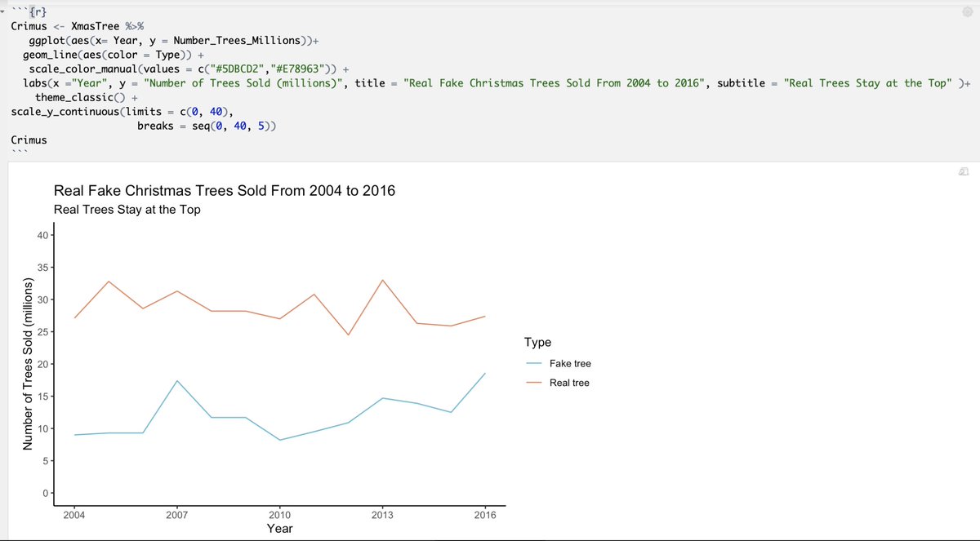980x541 pixels.
Task: Click scale_y_continuous function name
Action: (x=65, y=111)
